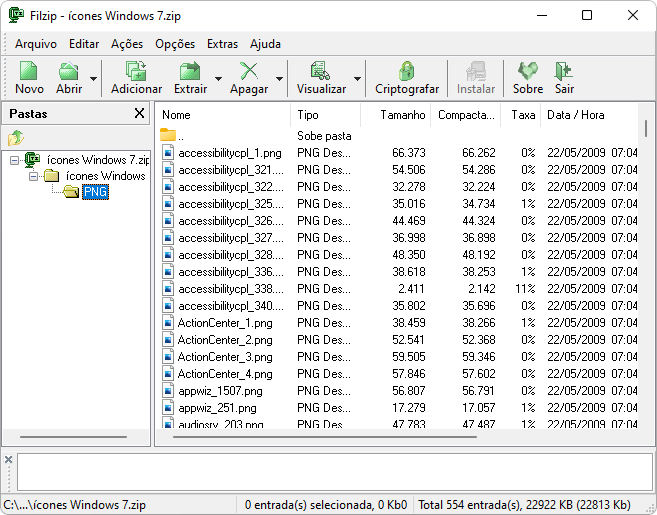Select ícones Windows 7.zip root in tree

pos(98,160)
